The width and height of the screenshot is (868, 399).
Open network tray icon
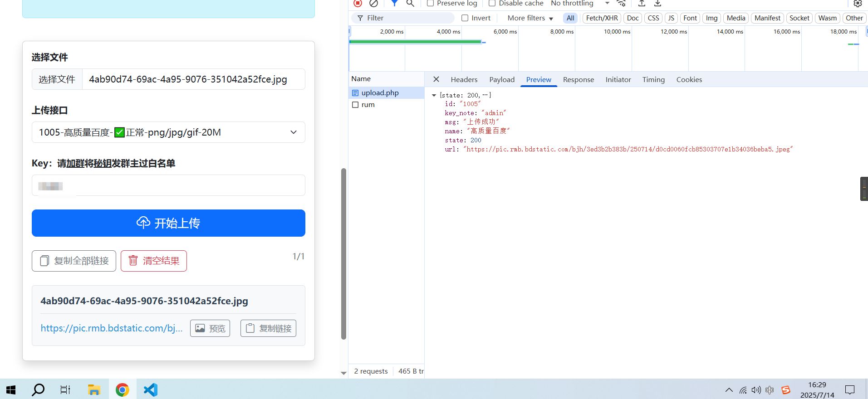[x=743, y=390]
